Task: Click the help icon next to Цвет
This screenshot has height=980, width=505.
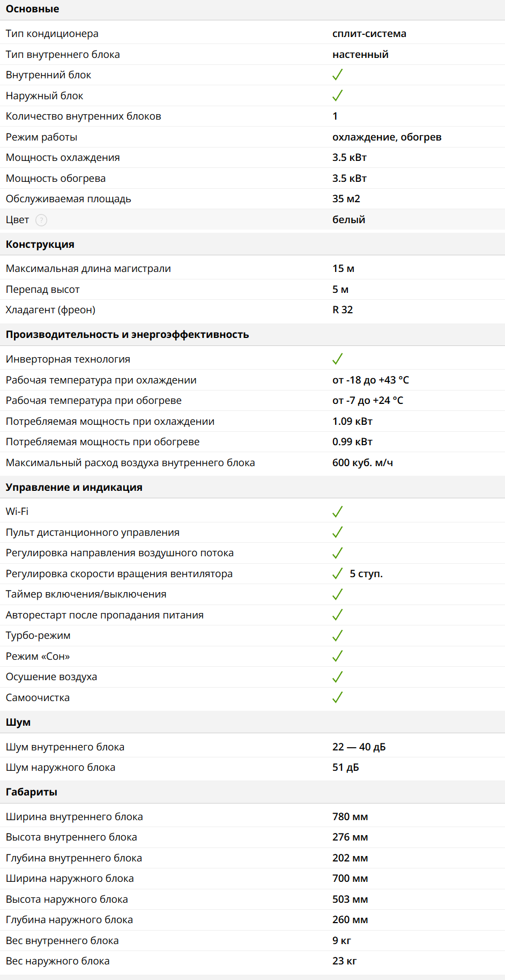Action: click(41, 220)
